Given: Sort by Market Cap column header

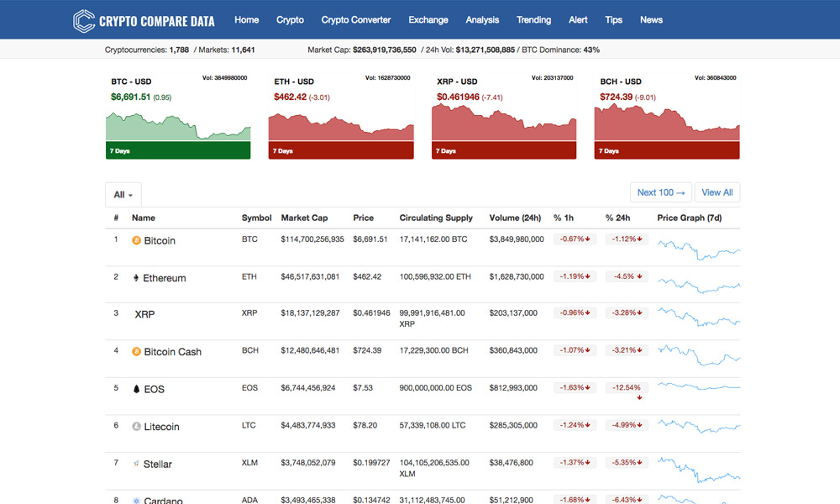Looking at the screenshot, I should (304, 218).
